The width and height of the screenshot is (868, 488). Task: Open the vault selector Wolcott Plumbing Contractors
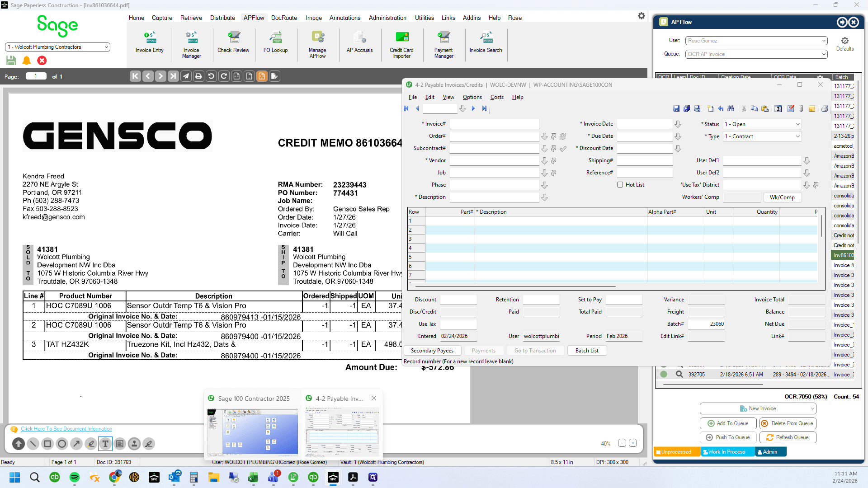[x=58, y=47]
